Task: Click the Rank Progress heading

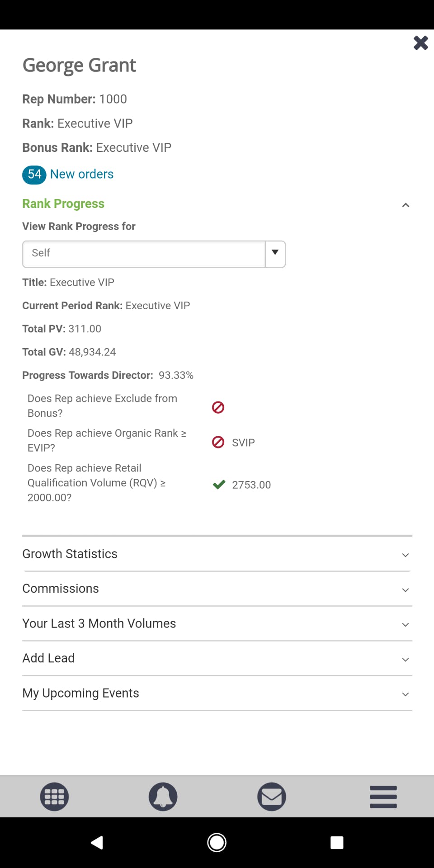Action: (63, 204)
